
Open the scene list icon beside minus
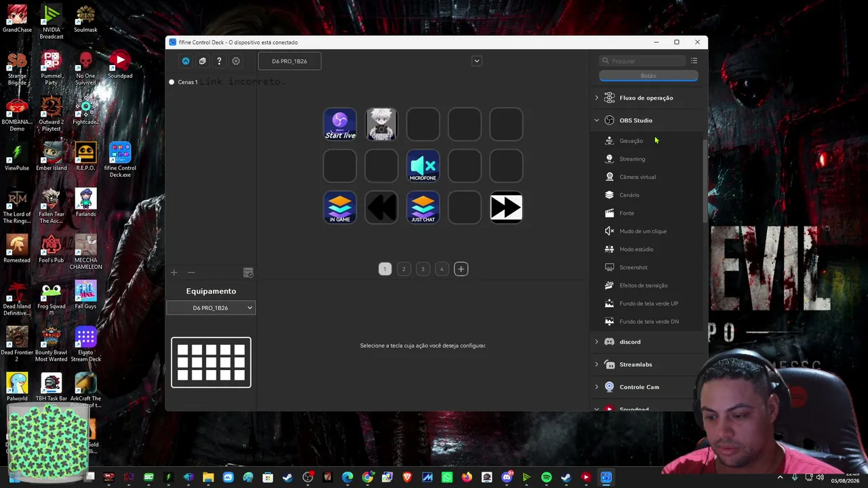pyautogui.click(x=248, y=272)
